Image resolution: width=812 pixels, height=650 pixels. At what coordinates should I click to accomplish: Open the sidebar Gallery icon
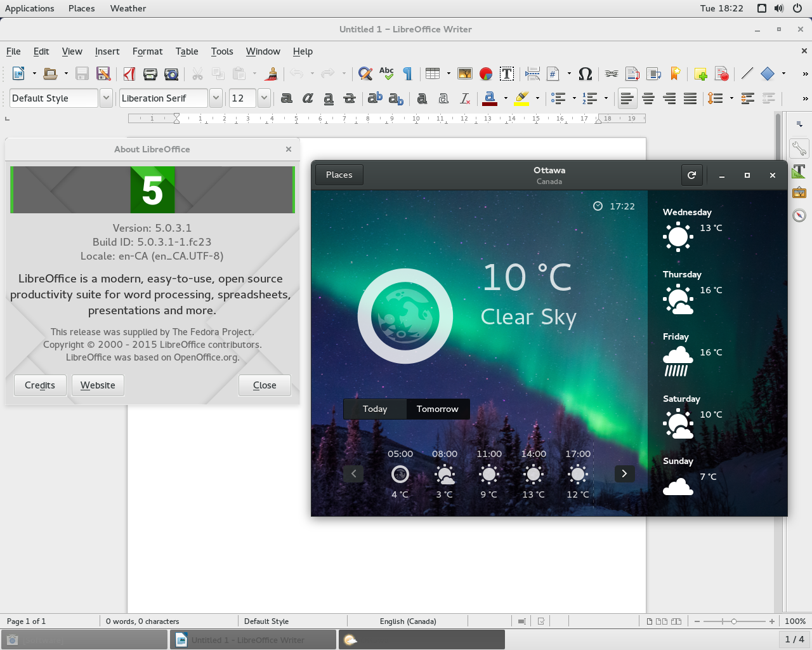coord(799,193)
